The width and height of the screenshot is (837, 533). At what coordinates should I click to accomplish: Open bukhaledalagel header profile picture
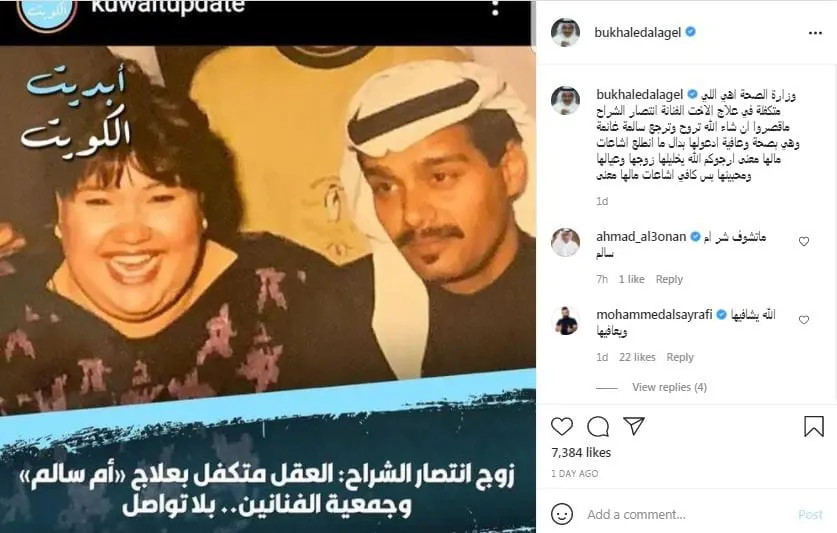pyautogui.click(x=565, y=32)
